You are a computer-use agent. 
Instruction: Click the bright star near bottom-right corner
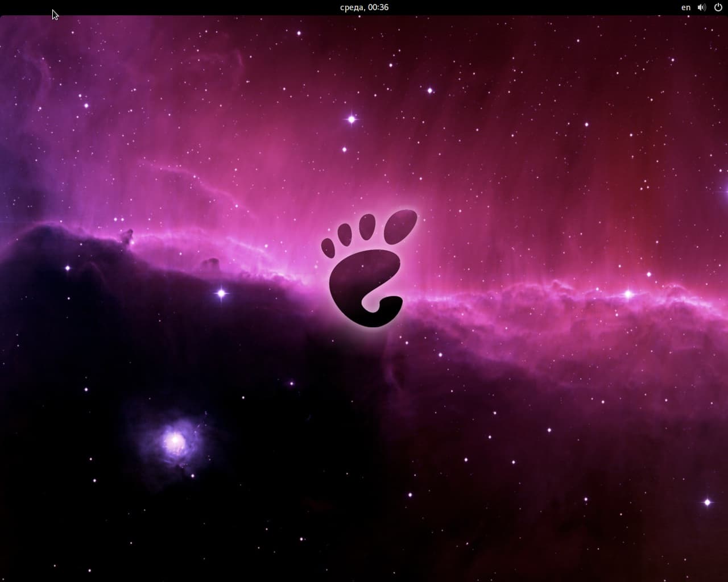708,502
